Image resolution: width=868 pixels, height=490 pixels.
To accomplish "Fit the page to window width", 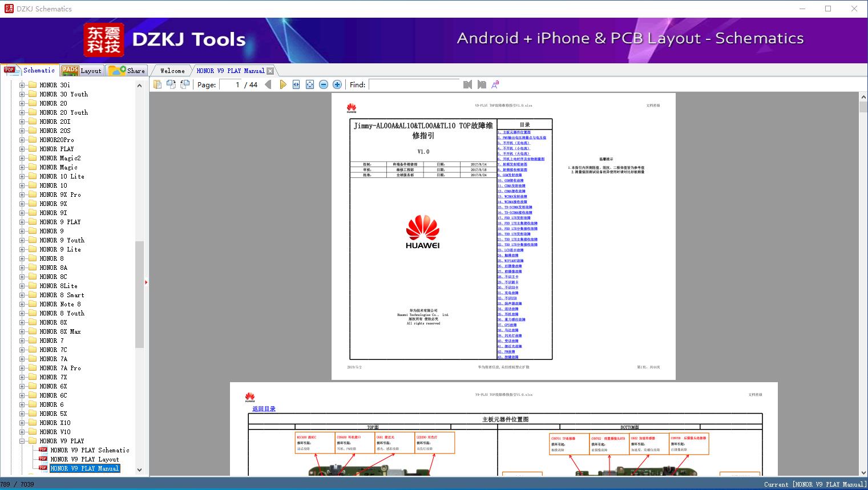I will point(296,84).
